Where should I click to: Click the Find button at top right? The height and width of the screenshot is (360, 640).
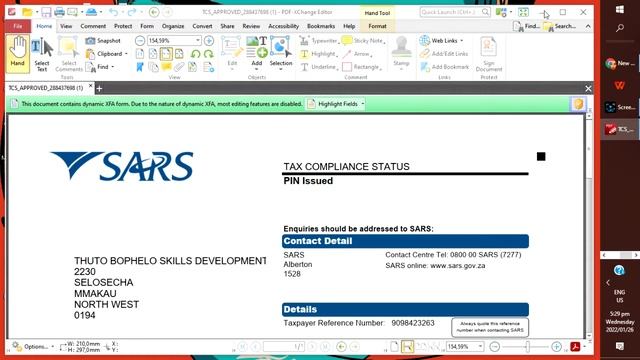coord(527,26)
